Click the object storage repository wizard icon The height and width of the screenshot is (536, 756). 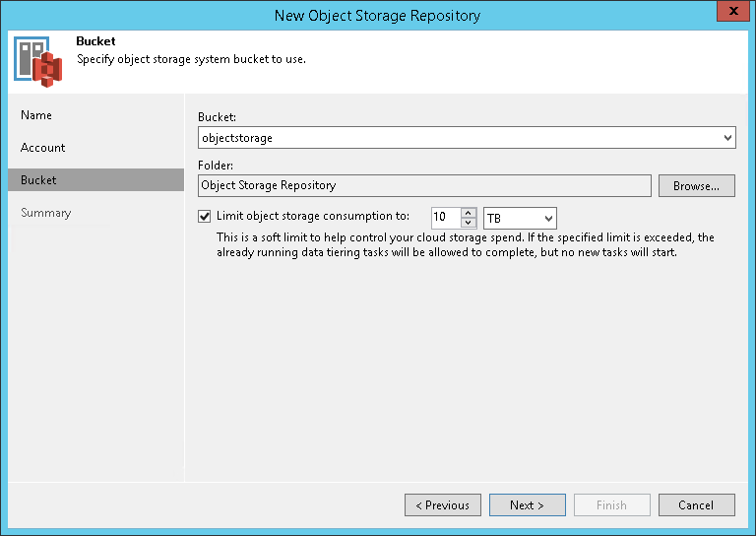(x=37, y=60)
